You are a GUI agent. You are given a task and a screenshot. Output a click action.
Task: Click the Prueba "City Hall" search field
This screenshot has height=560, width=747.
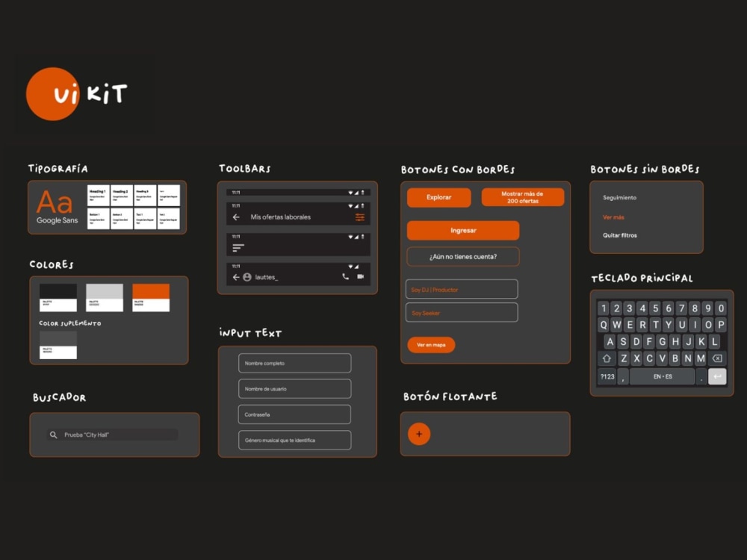click(113, 435)
